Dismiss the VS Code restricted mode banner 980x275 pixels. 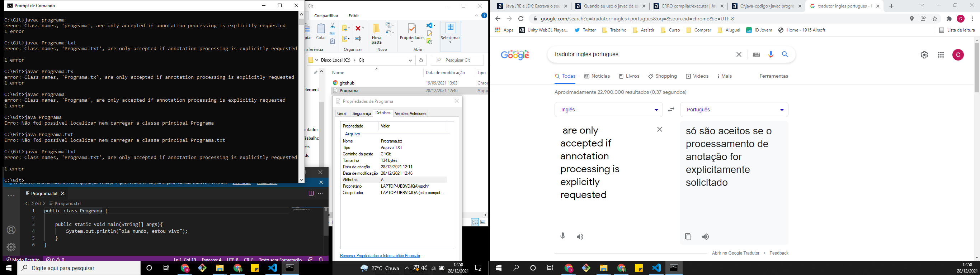point(321,182)
